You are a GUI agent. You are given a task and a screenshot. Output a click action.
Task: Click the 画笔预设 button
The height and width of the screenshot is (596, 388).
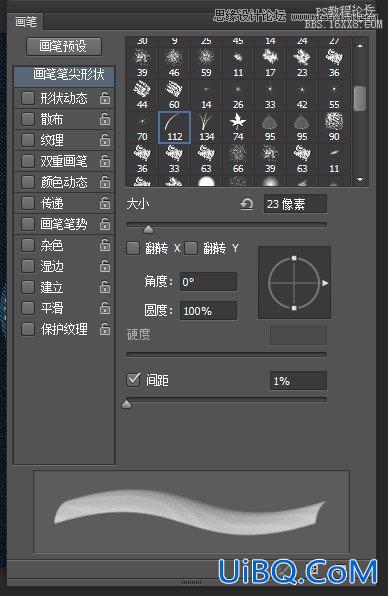tap(64, 46)
